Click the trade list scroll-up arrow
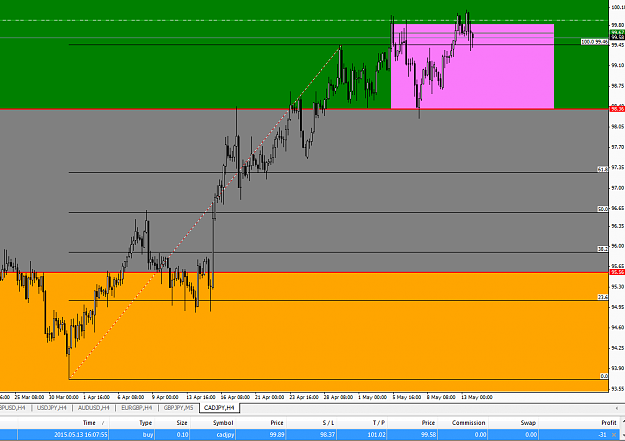The height and width of the screenshot is (441, 625). [623, 423]
